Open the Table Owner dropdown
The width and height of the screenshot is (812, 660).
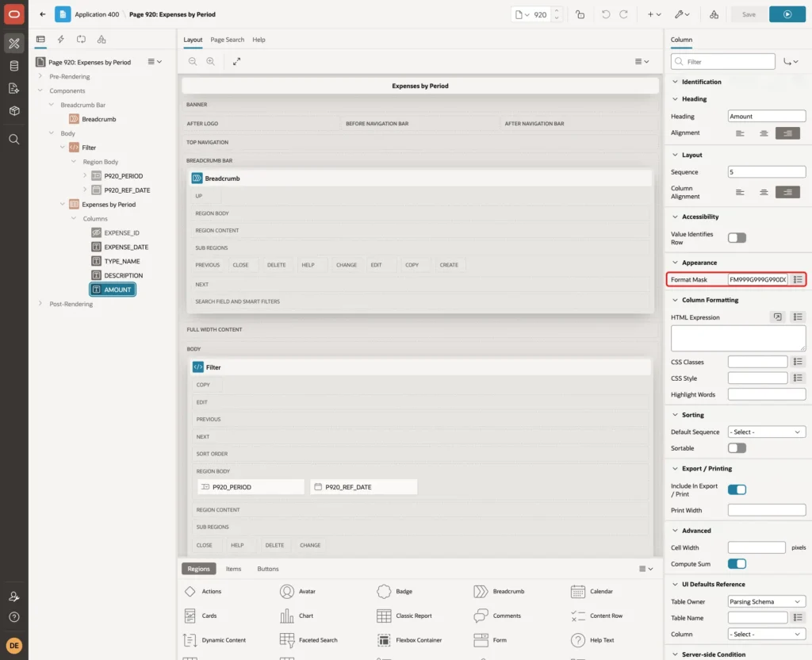tap(767, 601)
